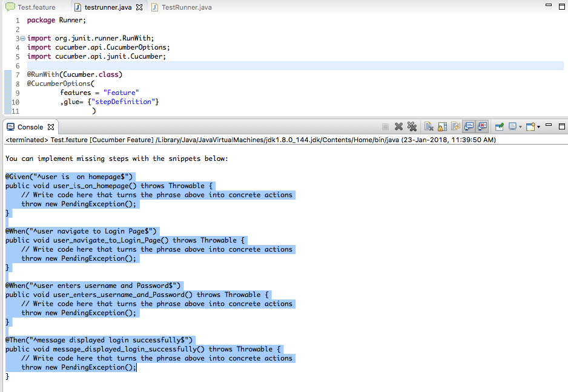Open the Display Selected Console icon
Screen dimensions: 568x392
[x=511, y=126]
